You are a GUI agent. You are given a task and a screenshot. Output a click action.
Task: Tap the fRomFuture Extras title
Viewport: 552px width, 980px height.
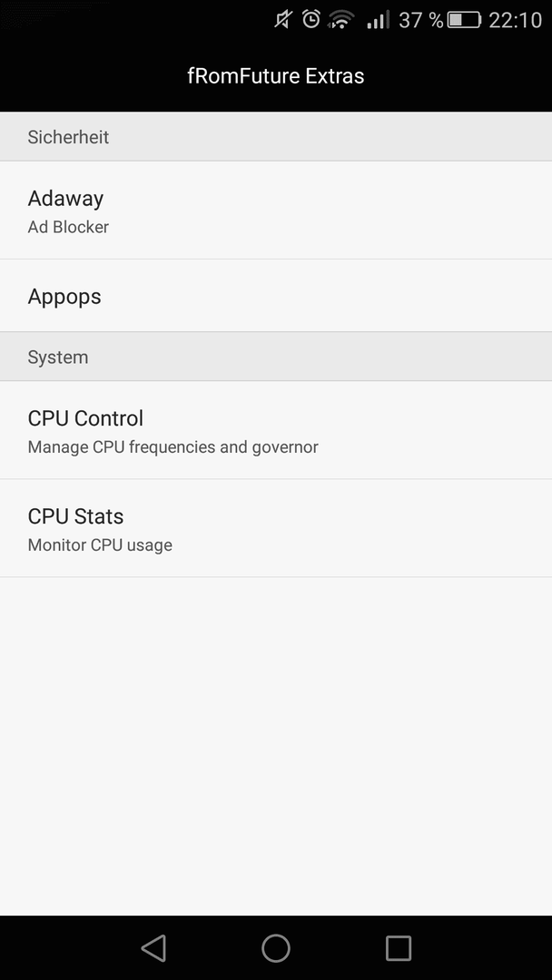pos(276,76)
